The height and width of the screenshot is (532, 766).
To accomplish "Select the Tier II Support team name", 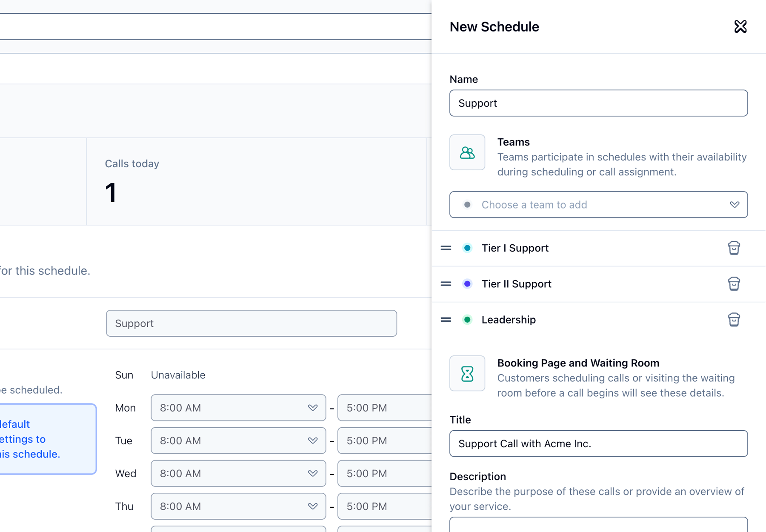I will coord(516,284).
